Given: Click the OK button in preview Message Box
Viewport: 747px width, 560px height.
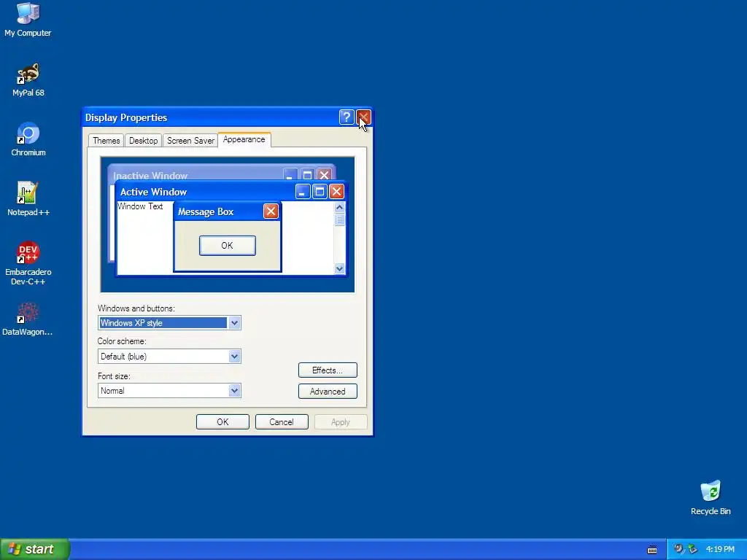Looking at the screenshot, I should [228, 245].
